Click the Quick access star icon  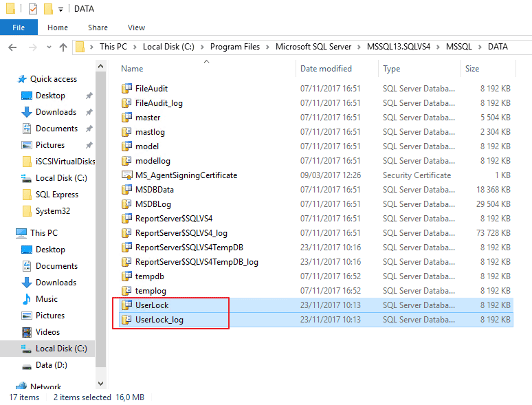click(x=22, y=79)
